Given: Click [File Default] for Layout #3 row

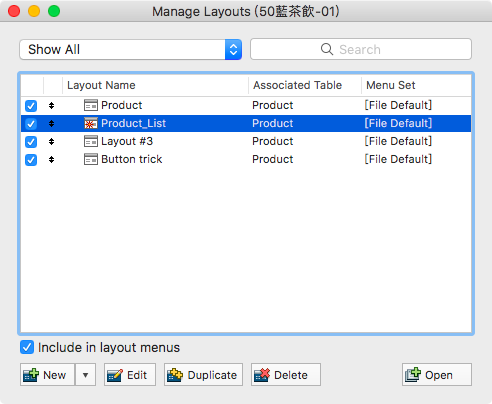Looking at the screenshot, I should (x=398, y=141).
